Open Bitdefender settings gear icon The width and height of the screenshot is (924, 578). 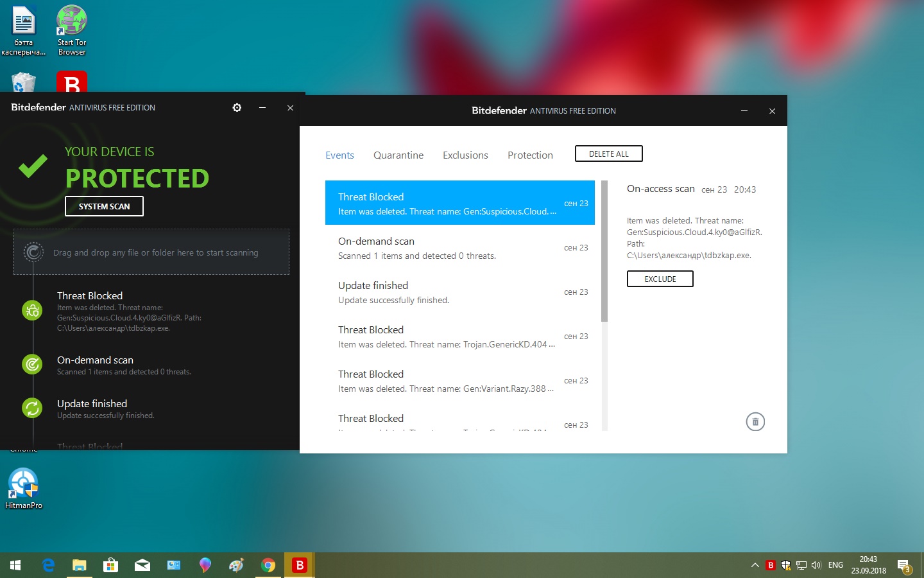pos(237,107)
